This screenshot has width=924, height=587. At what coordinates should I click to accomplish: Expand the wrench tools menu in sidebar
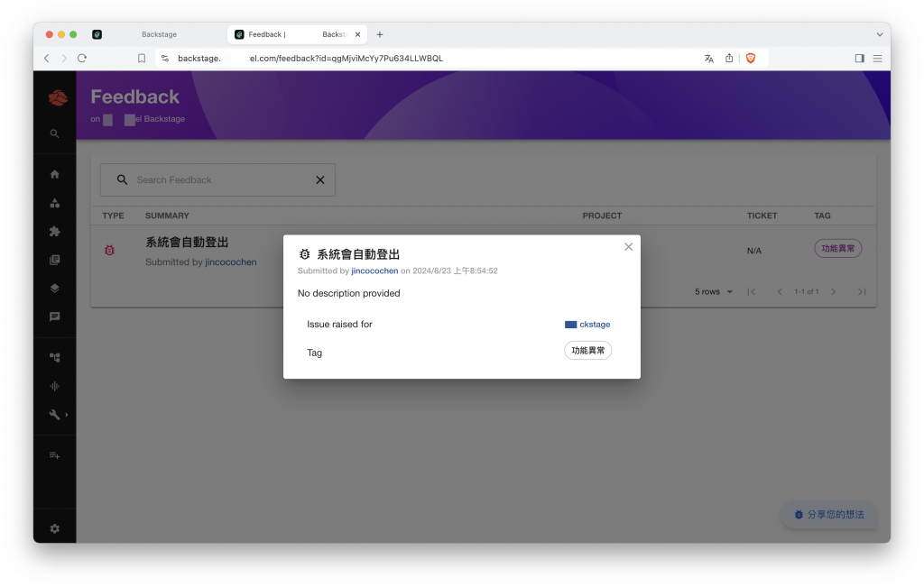[x=58, y=415]
